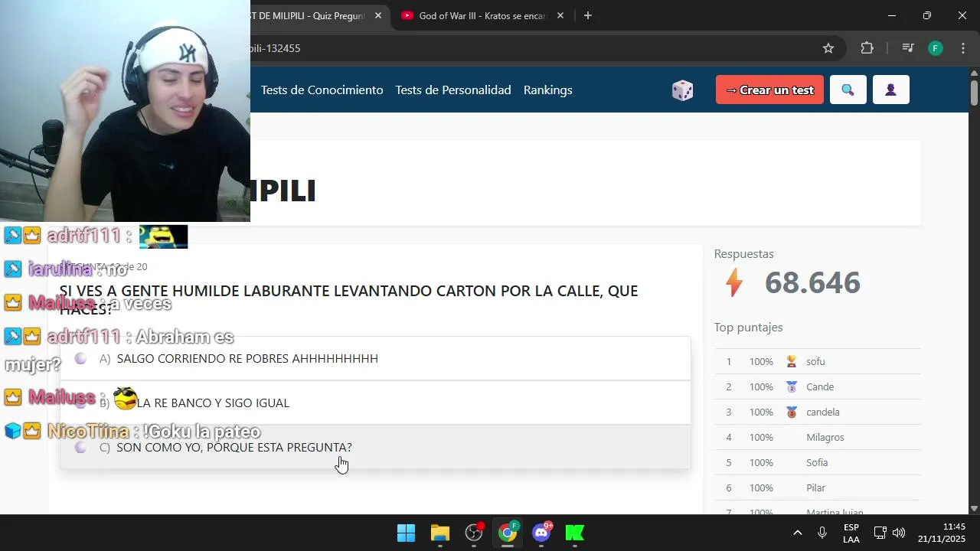Click the 'Top puntajes' heading

[748, 328]
